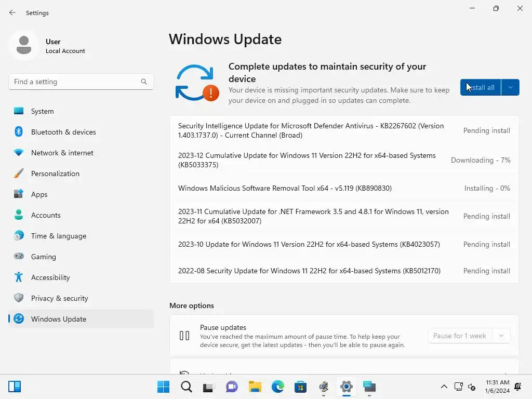This screenshot has height=399, width=532.
Task: Select the Malicious Software Removal Tool row
Action: [x=344, y=188]
